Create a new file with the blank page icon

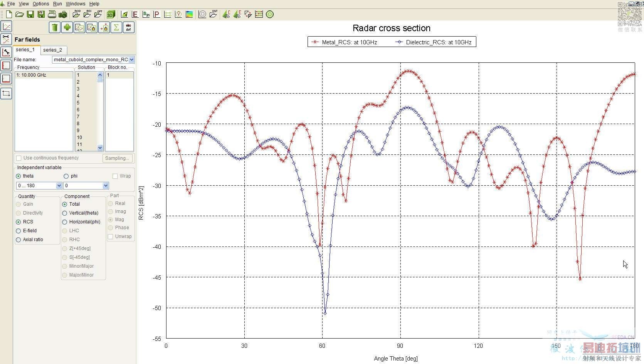pos(9,15)
